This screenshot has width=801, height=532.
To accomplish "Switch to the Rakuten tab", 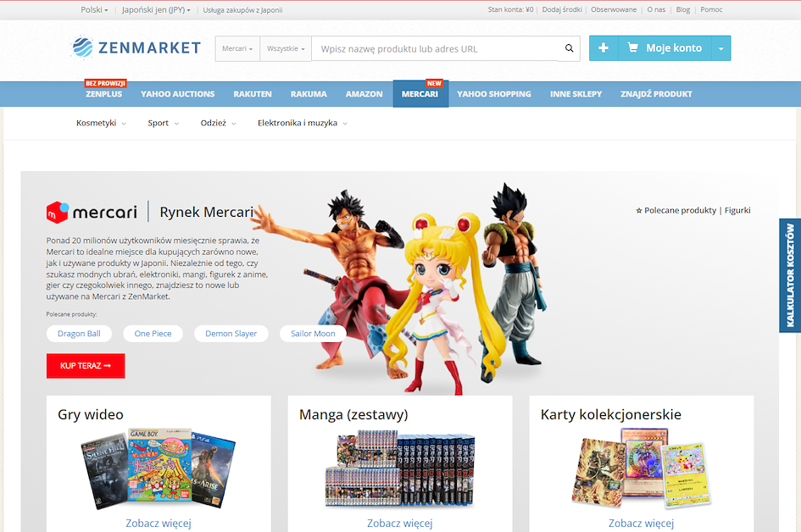I will coord(253,94).
